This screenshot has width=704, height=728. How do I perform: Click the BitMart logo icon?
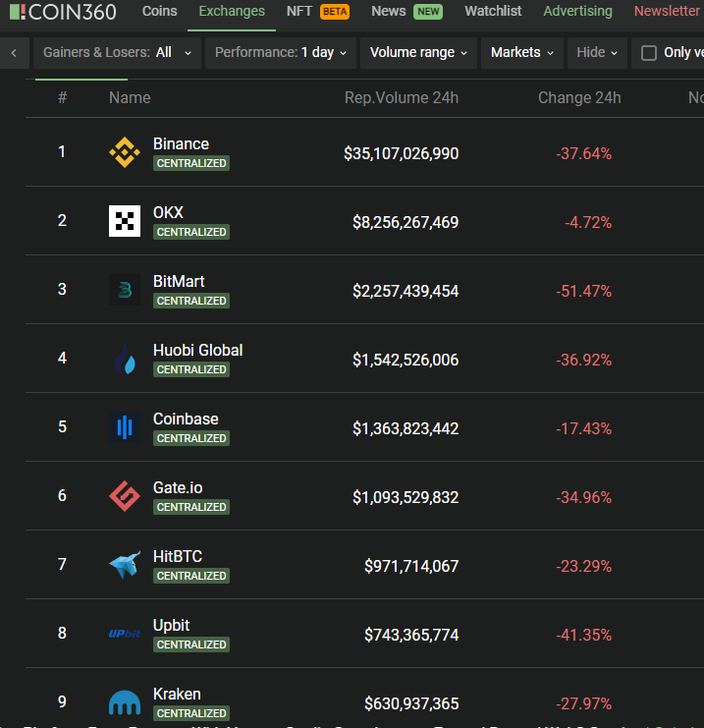pos(125,290)
